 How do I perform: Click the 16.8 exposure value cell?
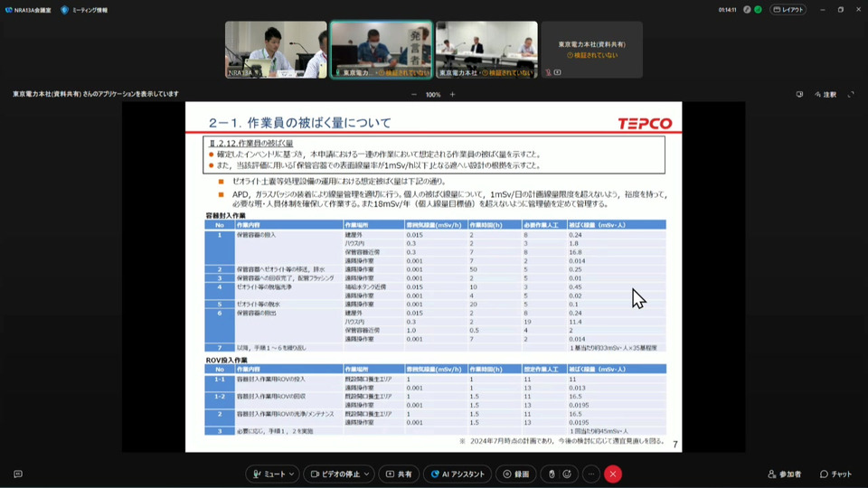(575, 252)
